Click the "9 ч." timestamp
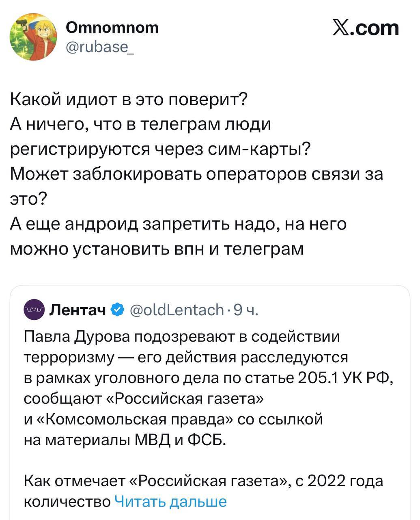The image size is (420, 520). click(x=246, y=310)
